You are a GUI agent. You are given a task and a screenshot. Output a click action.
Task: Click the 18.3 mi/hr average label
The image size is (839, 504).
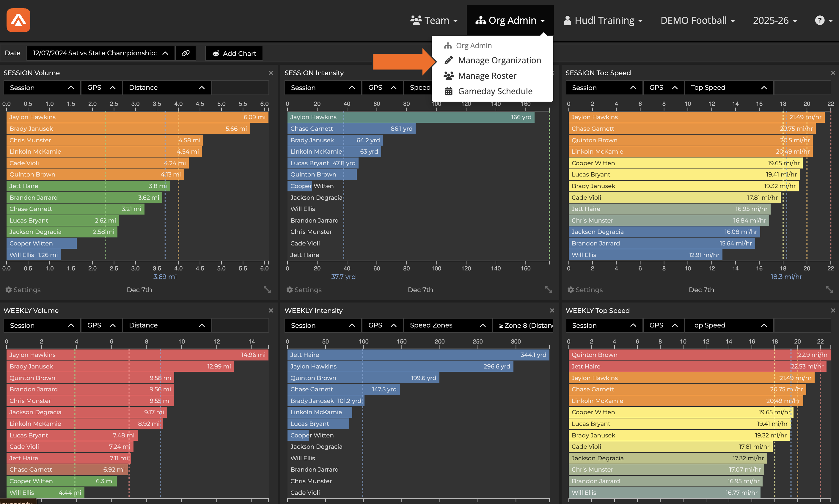tap(786, 277)
